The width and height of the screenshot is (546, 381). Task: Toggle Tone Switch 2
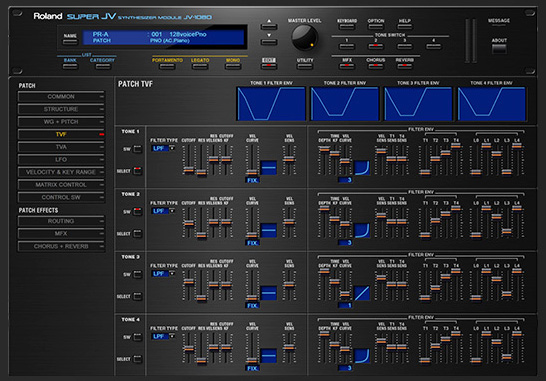click(x=376, y=46)
